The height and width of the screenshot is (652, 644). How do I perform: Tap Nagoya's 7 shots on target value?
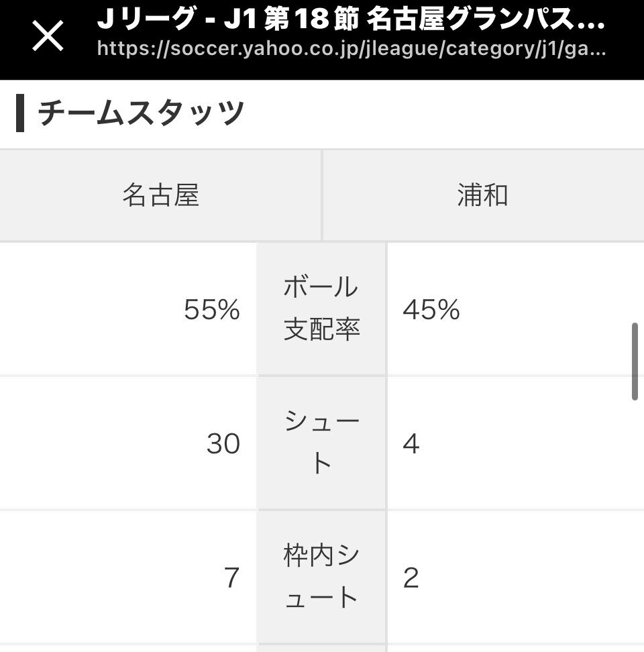pos(232,578)
